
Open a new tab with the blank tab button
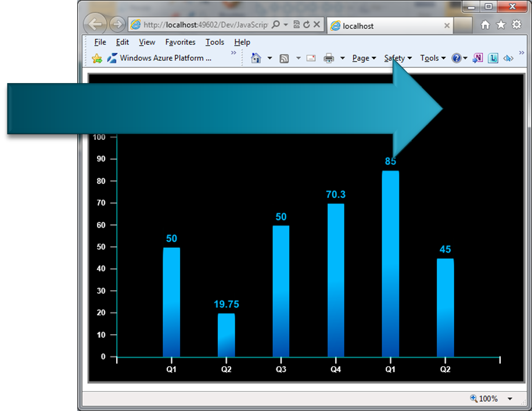click(463, 26)
